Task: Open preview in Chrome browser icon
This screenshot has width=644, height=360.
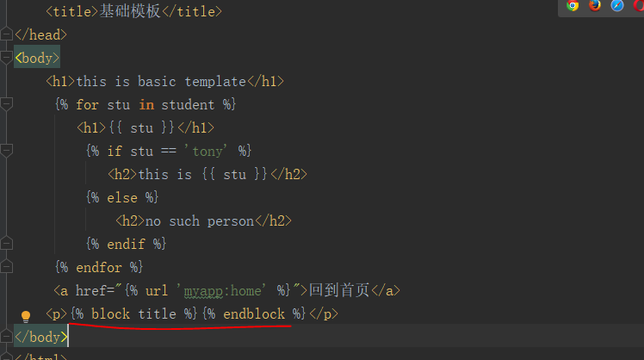Action: [x=573, y=6]
